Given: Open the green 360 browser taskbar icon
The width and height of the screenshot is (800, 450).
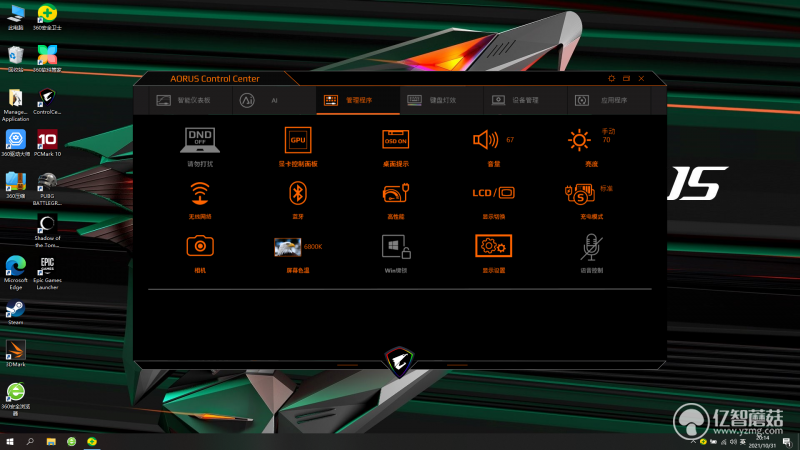Looking at the screenshot, I should [71, 441].
